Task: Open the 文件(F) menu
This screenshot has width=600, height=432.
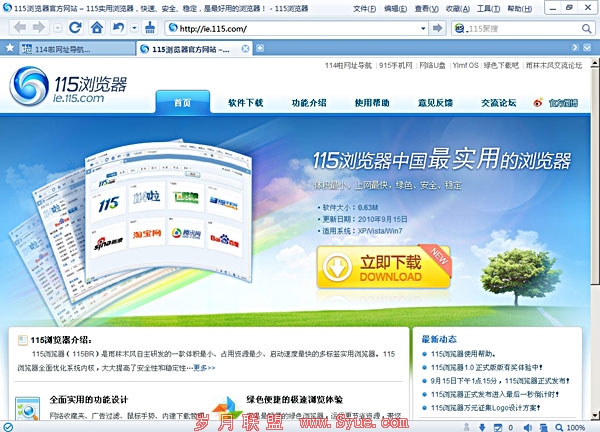Action: point(364,8)
